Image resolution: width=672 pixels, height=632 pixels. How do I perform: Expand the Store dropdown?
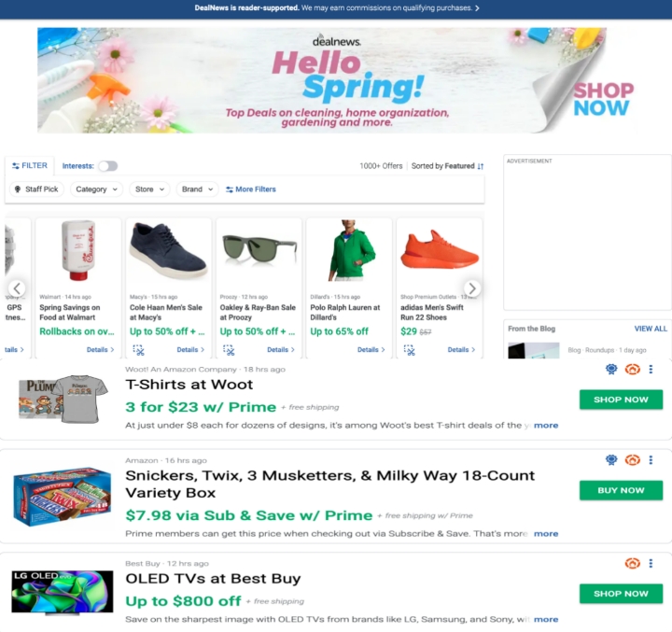pos(149,190)
